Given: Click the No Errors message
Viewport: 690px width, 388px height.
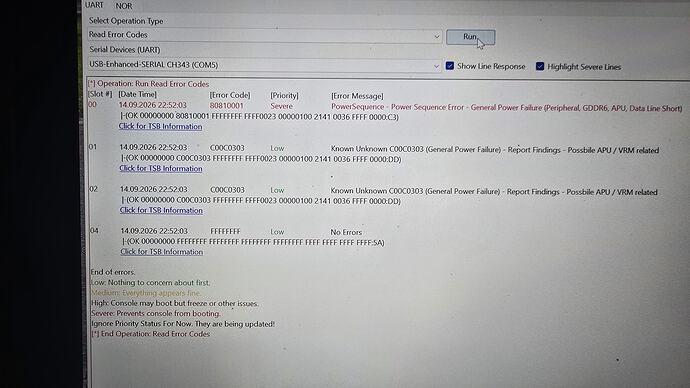Looking at the screenshot, I should click(x=346, y=232).
